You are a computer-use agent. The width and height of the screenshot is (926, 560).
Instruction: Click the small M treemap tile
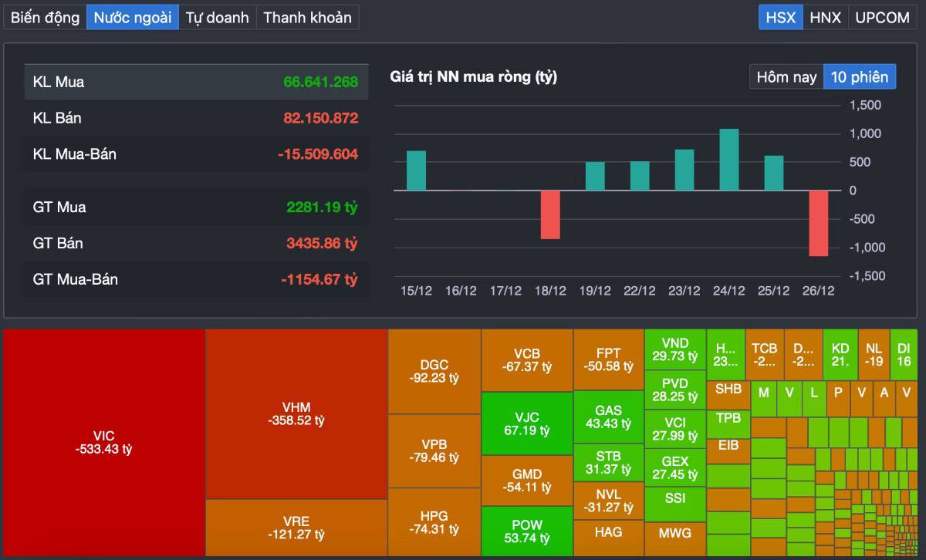pyautogui.click(x=763, y=398)
